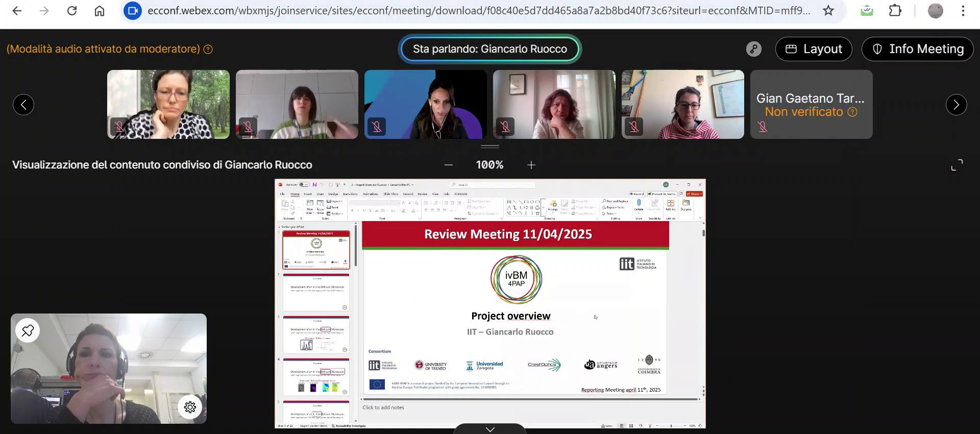
Task: Open the browser three-dot menu
Action: (x=963, y=11)
